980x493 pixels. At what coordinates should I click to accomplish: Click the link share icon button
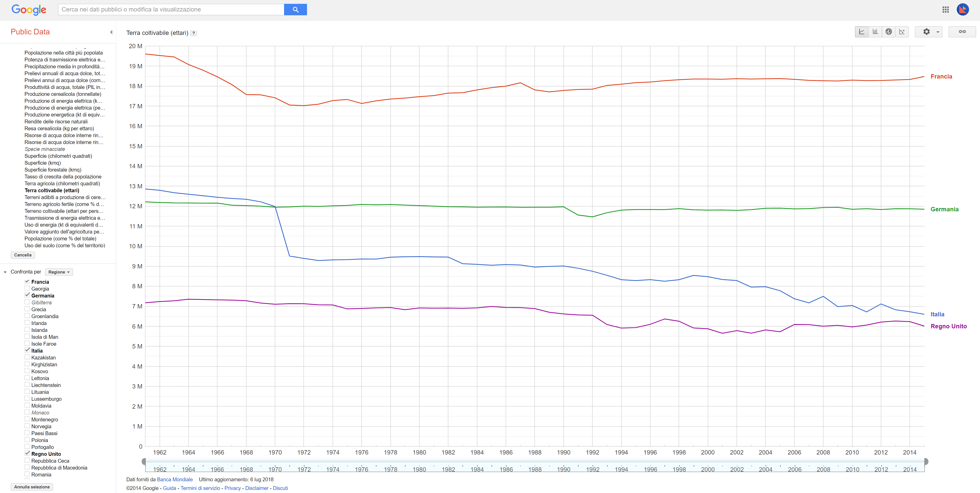(x=962, y=32)
